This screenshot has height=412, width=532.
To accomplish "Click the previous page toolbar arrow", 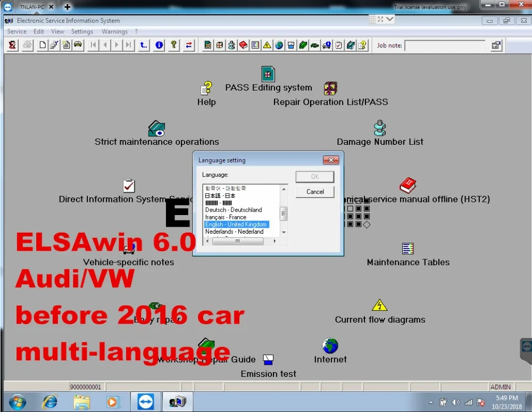I will point(105,45).
